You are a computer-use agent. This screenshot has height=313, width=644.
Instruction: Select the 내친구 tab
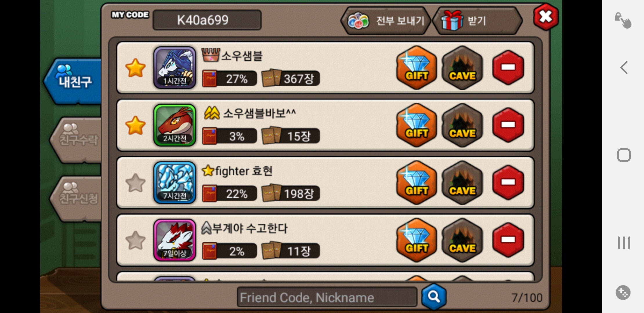[x=73, y=81]
